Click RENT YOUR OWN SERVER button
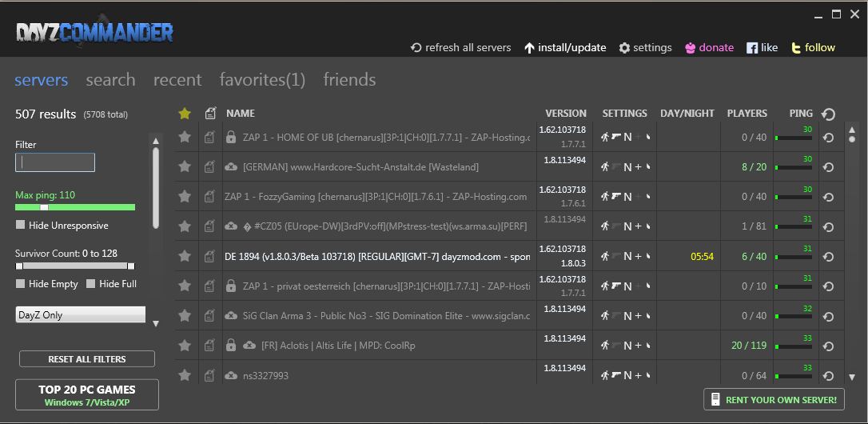Viewport: 868px width, 424px height. coord(774,399)
